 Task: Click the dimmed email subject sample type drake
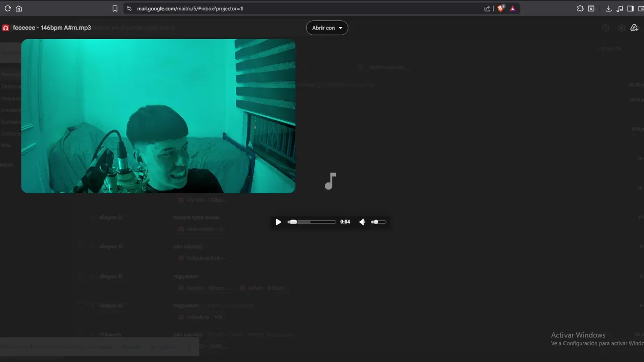[x=196, y=217]
